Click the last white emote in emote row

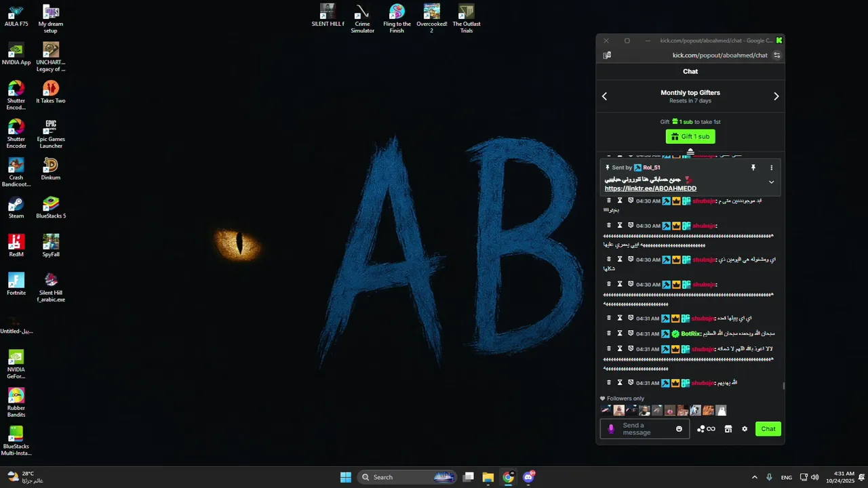(x=722, y=410)
